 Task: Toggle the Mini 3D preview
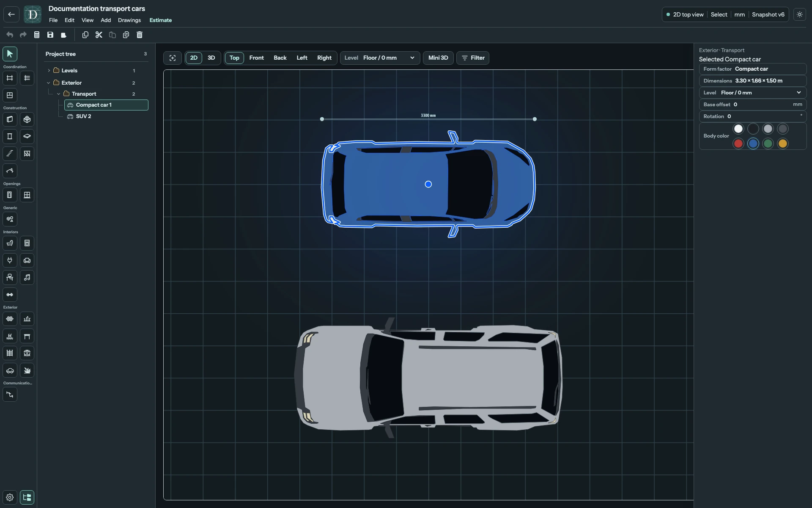[438, 58]
